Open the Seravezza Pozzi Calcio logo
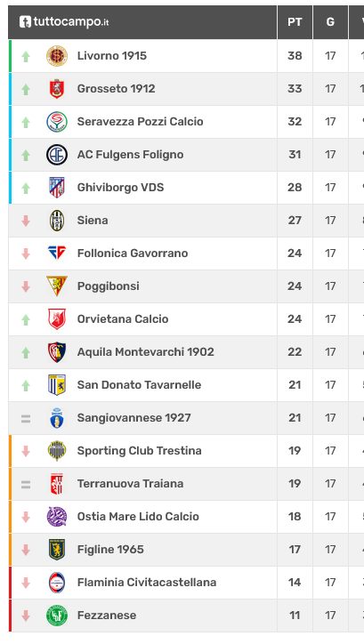This screenshot has width=364, height=644. [57, 122]
